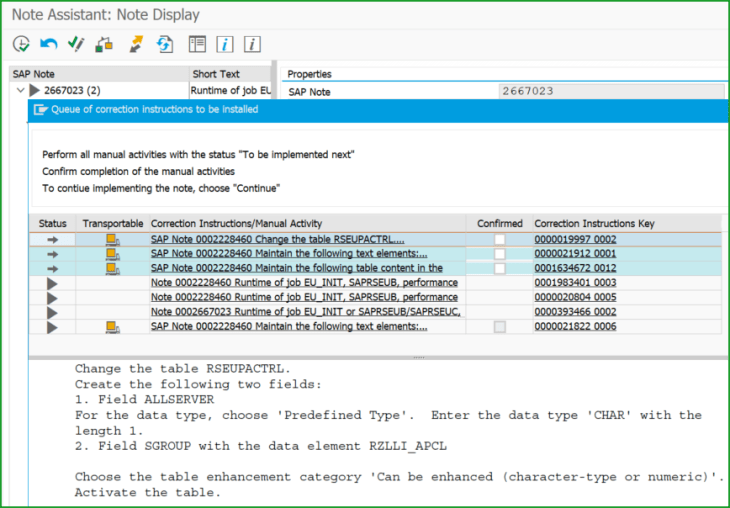Click arrow status of RSEUPACTRL table row
This screenshot has width=730, height=508.
[53, 239]
